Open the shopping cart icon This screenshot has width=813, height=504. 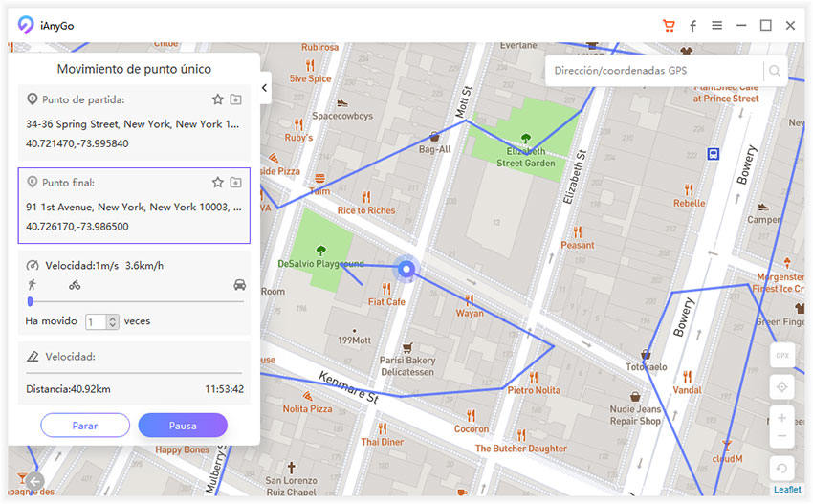pyautogui.click(x=669, y=26)
